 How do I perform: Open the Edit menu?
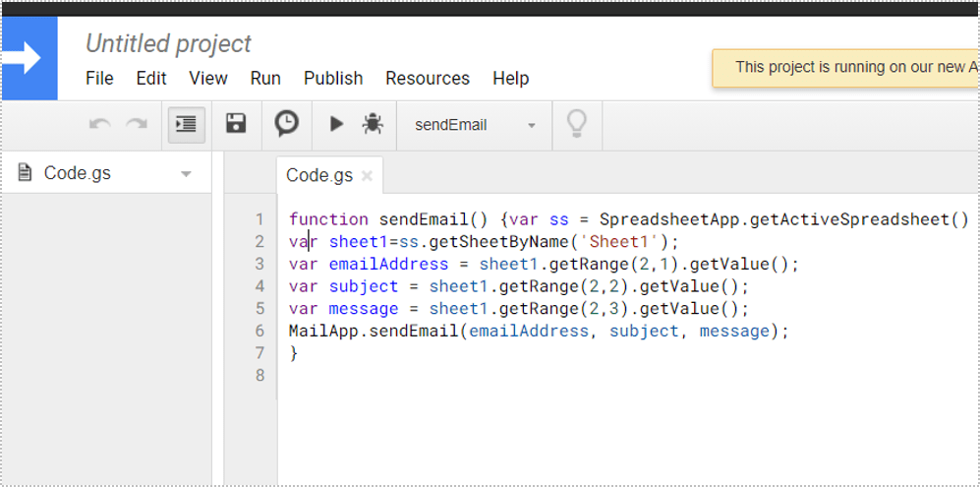pyautogui.click(x=151, y=78)
